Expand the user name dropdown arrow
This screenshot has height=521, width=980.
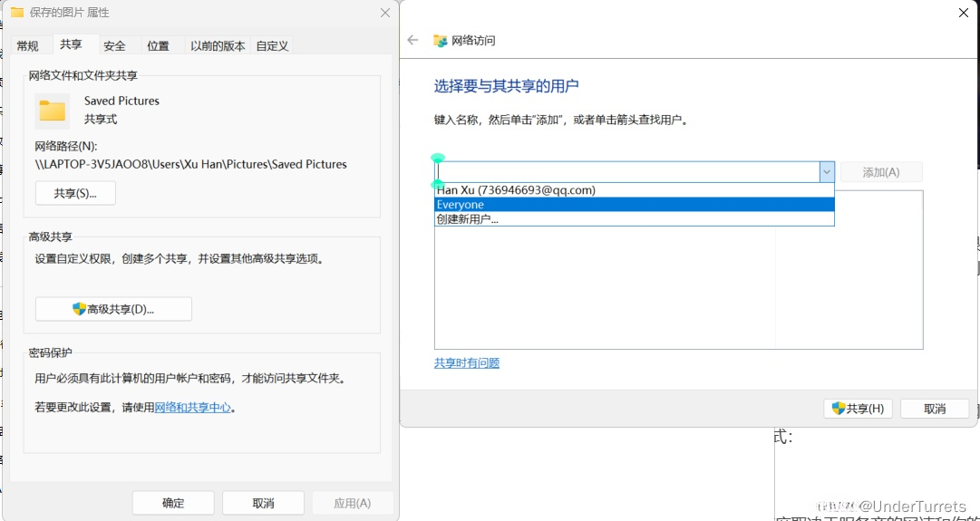tap(826, 172)
